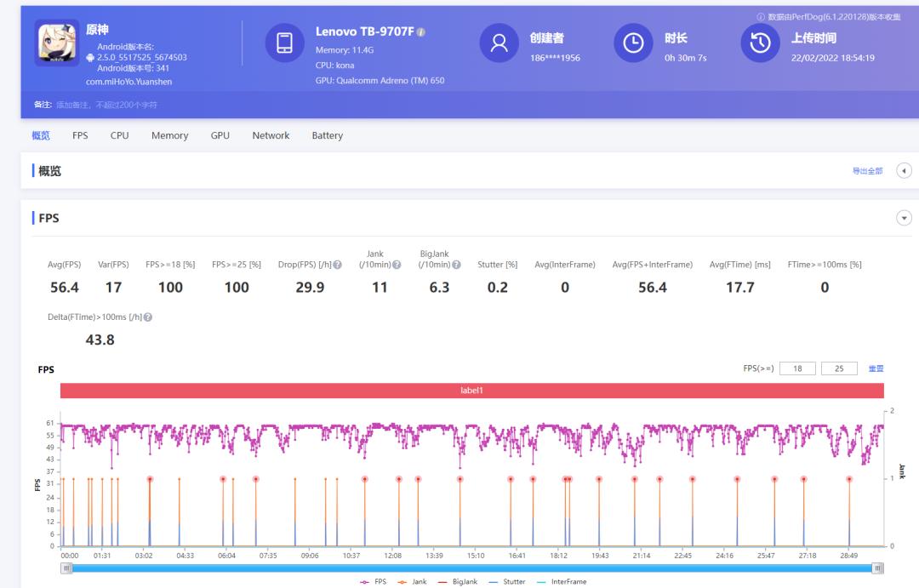Click help icon beside Delta(FTime)>100ms

pyautogui.click(x=148, y=317)
